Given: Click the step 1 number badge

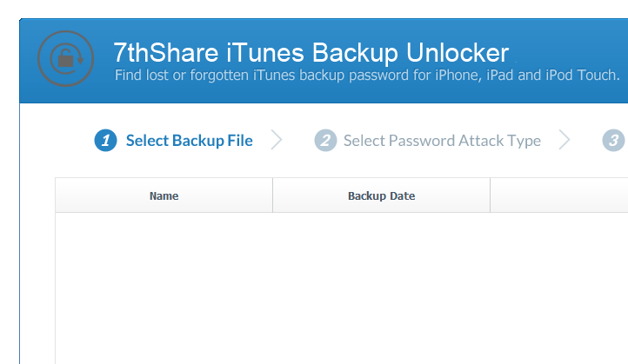Looking at the screenshot, I should (105, 141).
